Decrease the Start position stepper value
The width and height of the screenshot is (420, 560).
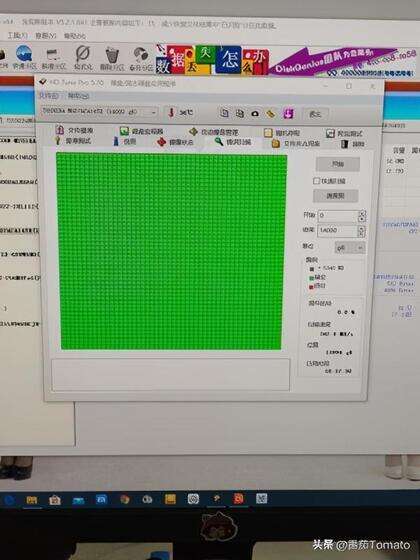(x=362, y=218)
